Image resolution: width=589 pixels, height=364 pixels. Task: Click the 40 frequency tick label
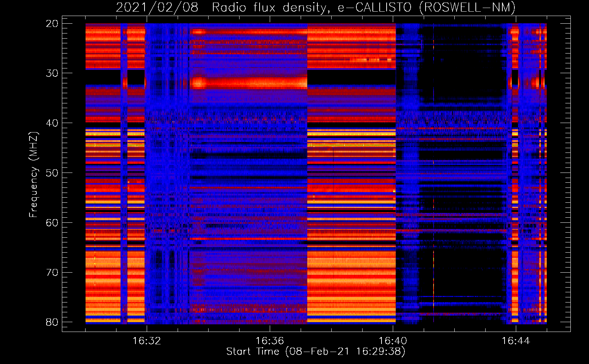click(52, 123)
